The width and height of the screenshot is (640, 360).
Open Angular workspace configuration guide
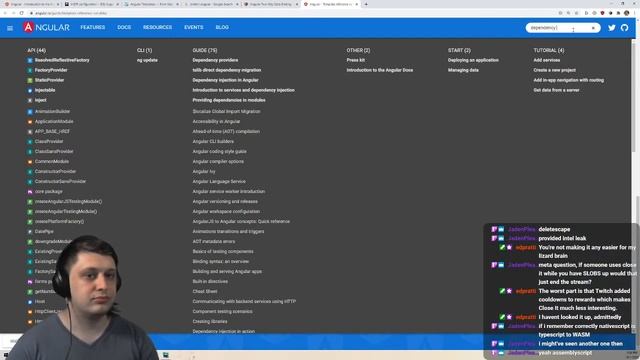pyautogui.click(x=226, y=211)
